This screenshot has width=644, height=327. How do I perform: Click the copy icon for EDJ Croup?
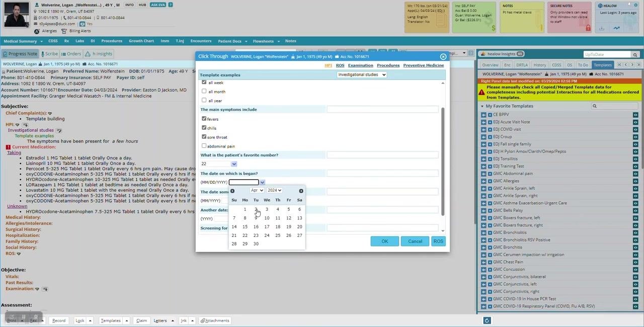pos(490,137)
